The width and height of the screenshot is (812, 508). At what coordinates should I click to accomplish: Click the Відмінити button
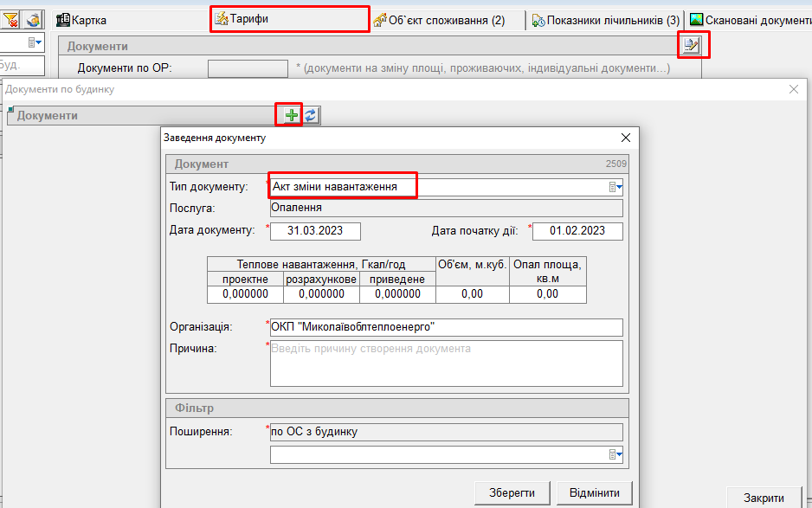click(594, 493)
